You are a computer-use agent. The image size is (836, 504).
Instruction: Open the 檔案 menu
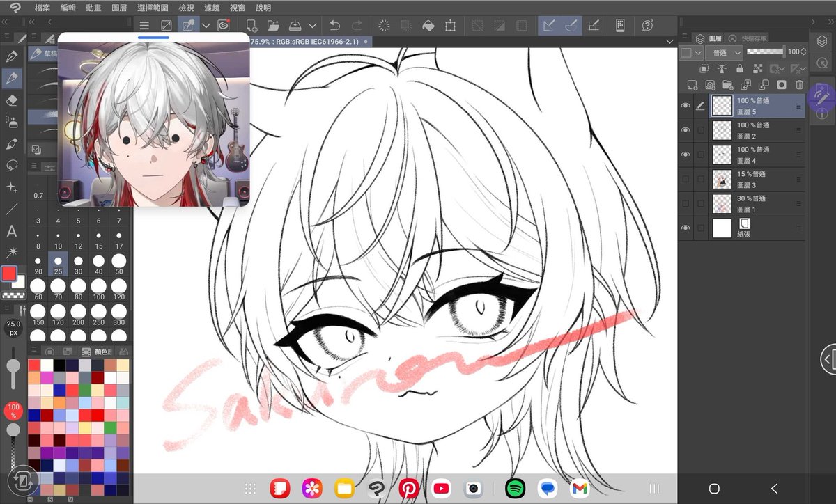(42, 8)
